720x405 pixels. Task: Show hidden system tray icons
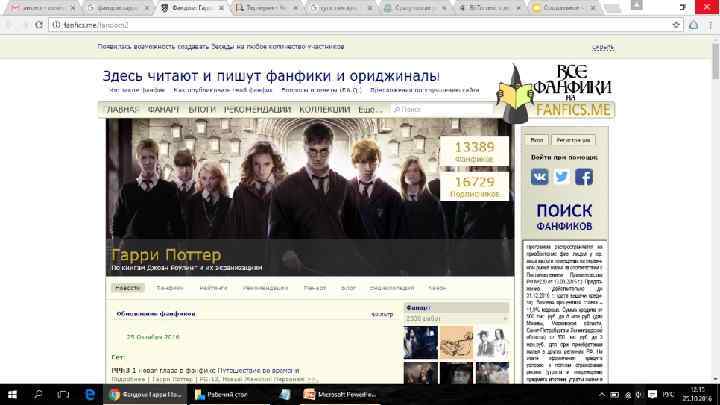tap(602, 395)
